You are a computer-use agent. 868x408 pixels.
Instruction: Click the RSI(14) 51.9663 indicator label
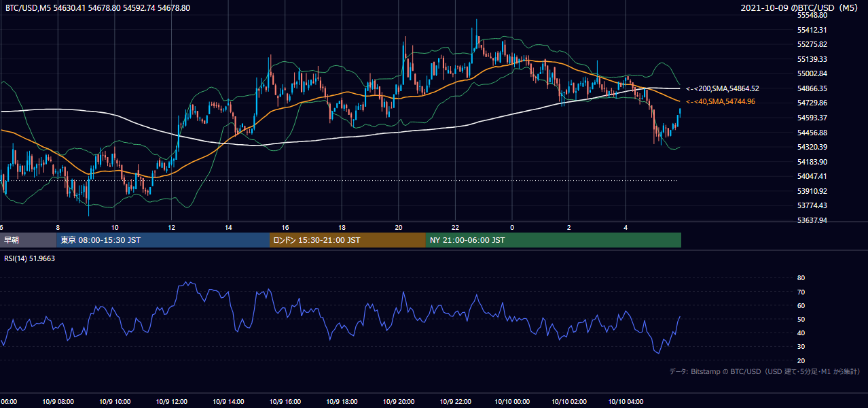[30, 258]
